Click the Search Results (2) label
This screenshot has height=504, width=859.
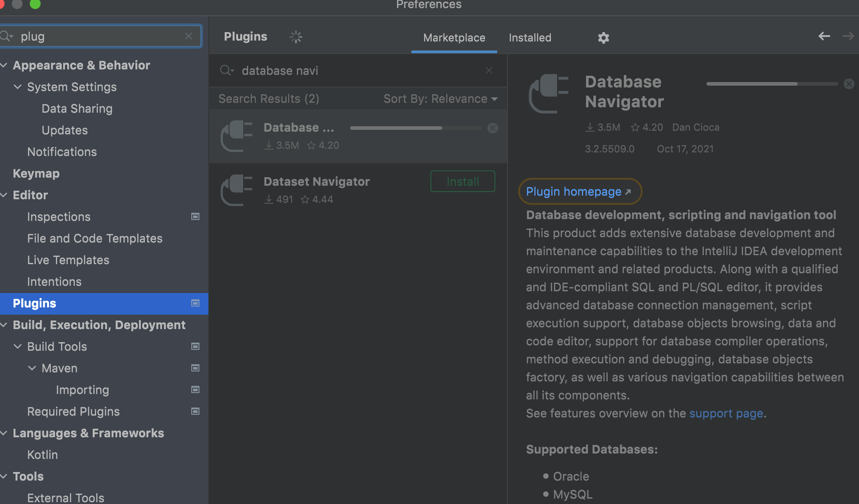[269, 99]
